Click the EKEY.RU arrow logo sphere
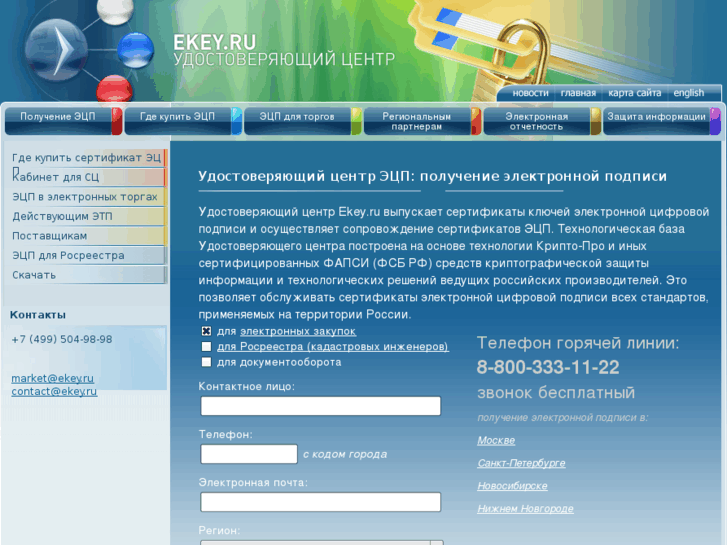The height and width of the screenshot is (545, 727). [57, 50]
